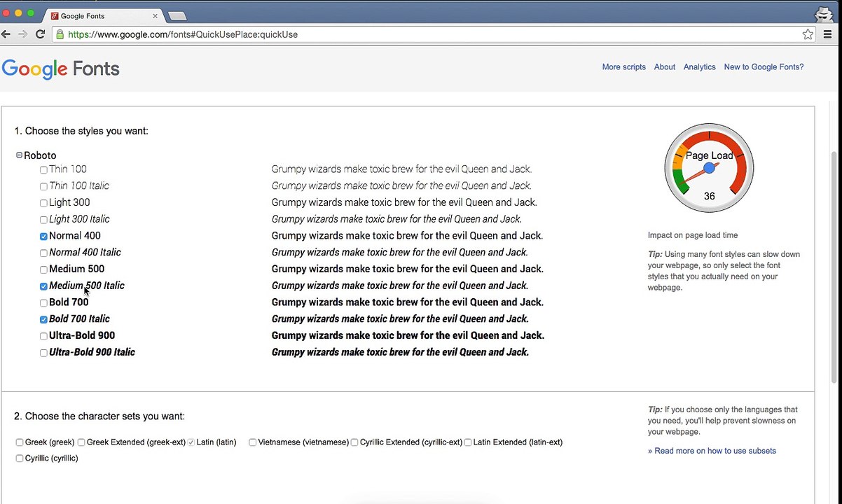Open the Analytics link
842x504 pixels.
pyautogui.click(x=699, y=67)
